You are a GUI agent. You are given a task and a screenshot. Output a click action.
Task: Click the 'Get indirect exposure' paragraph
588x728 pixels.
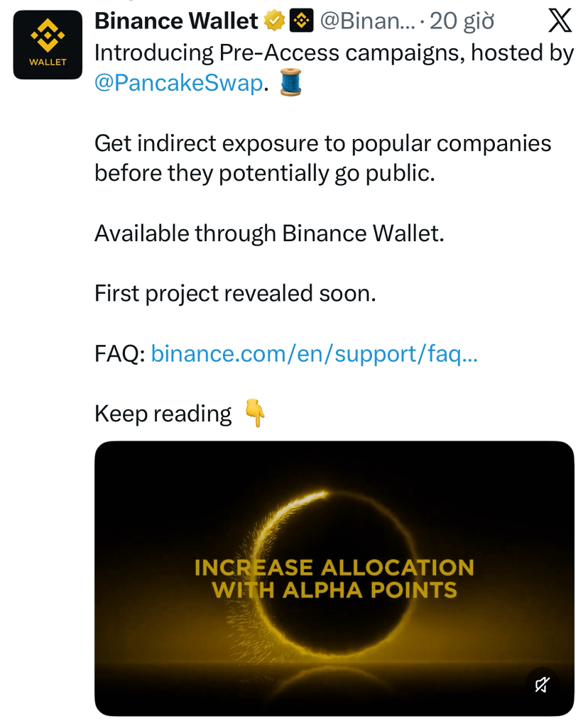click(x=323, y=158)
